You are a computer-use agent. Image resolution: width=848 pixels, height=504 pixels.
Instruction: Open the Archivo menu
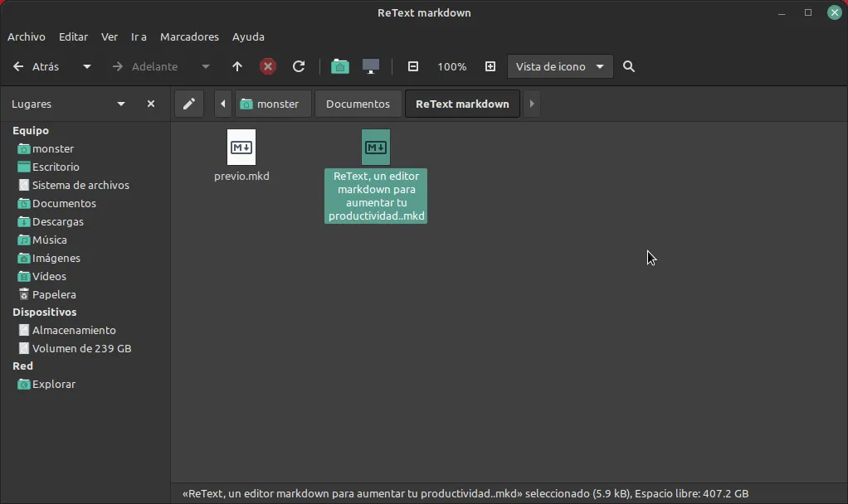click(x=27, y=36)
